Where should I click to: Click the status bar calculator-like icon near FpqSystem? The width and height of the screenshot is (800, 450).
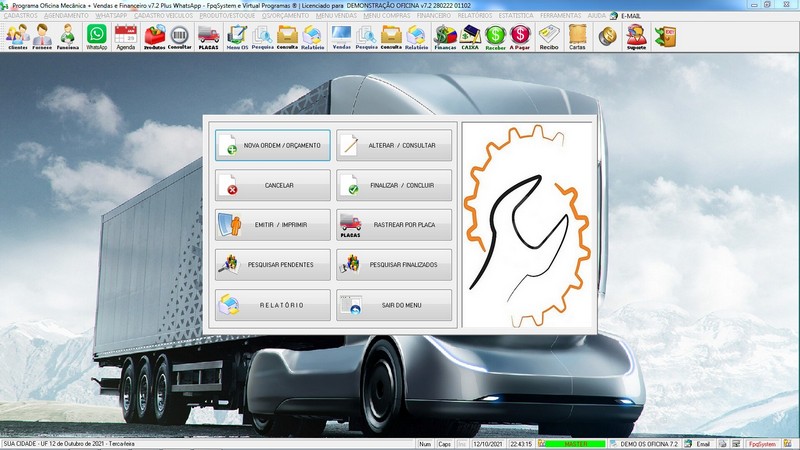(736, 444)
